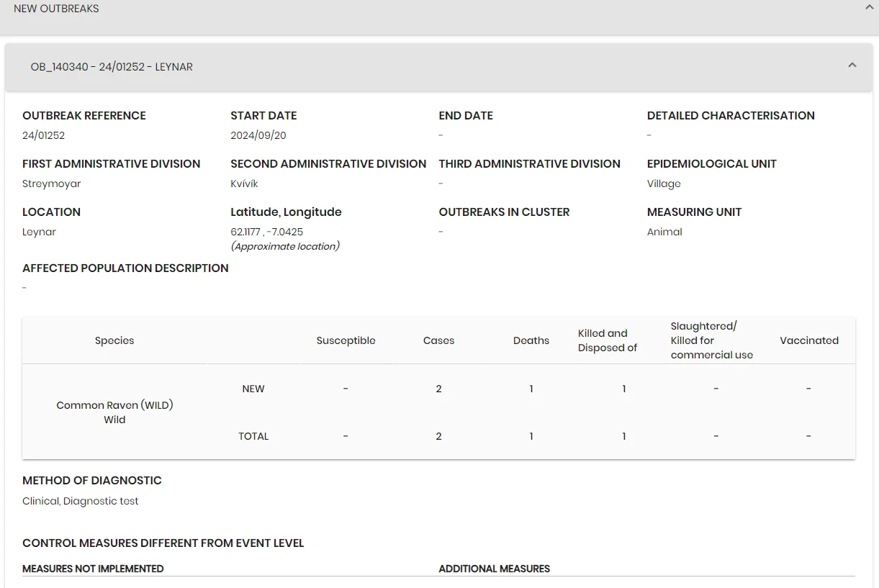Click the MEASURES NOT IMPLEMENTED heading
This screenshot has width=879, height=588.
pos(93,569)
